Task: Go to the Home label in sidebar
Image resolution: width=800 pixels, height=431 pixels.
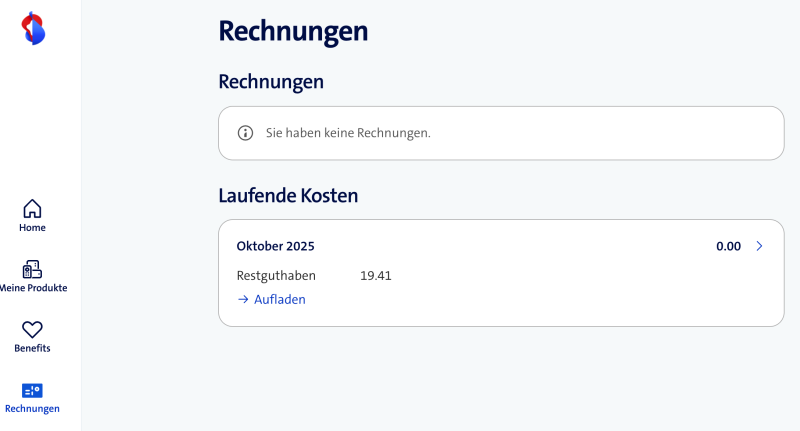Action: tap(32, 228)
